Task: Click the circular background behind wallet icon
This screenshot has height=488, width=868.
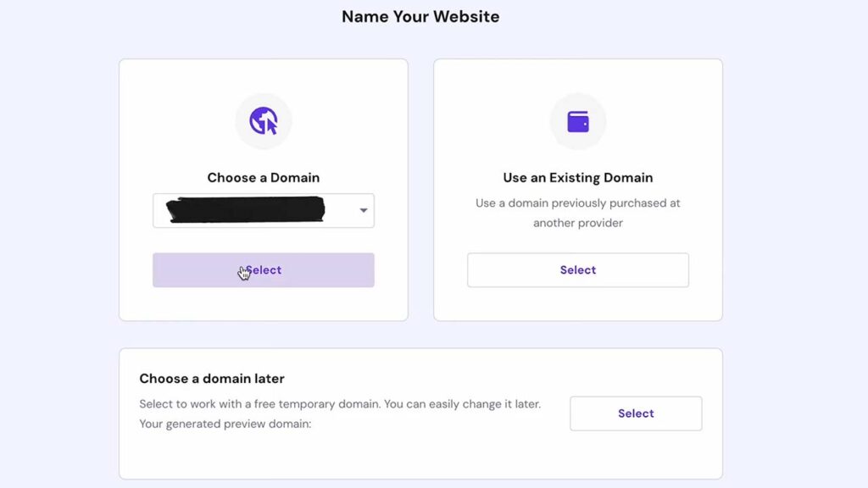Action: 578,121
